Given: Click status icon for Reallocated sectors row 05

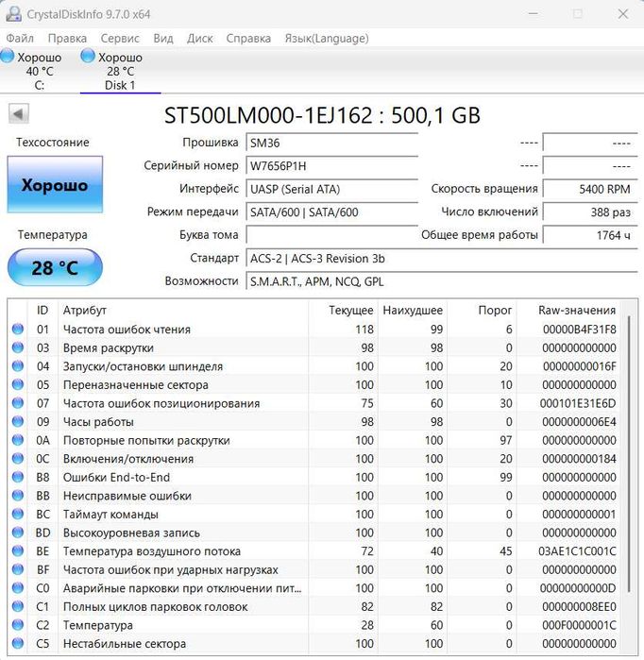Looking at the screenshot, I should (x=18, y=385).
